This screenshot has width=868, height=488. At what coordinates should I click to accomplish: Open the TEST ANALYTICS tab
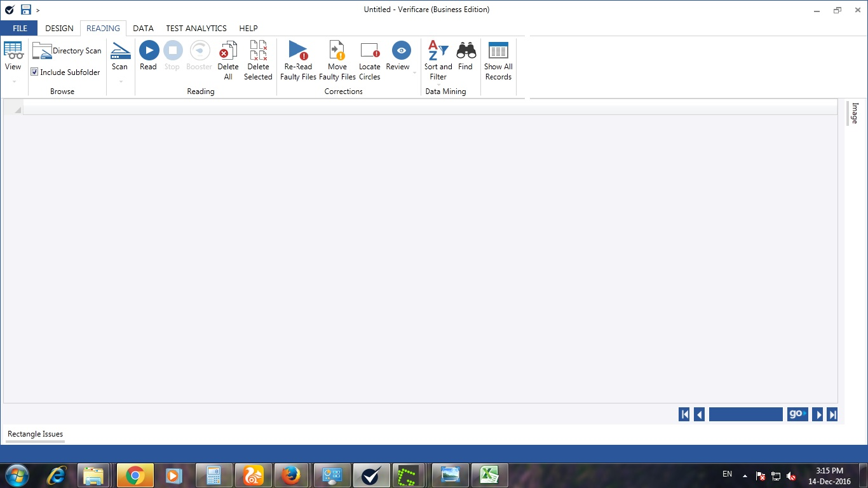(x=196, y=29)
